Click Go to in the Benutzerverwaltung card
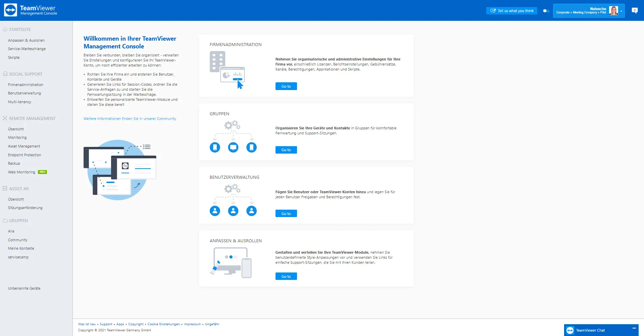This screenshot has width=644, height=336. click(x=286, y=214)
